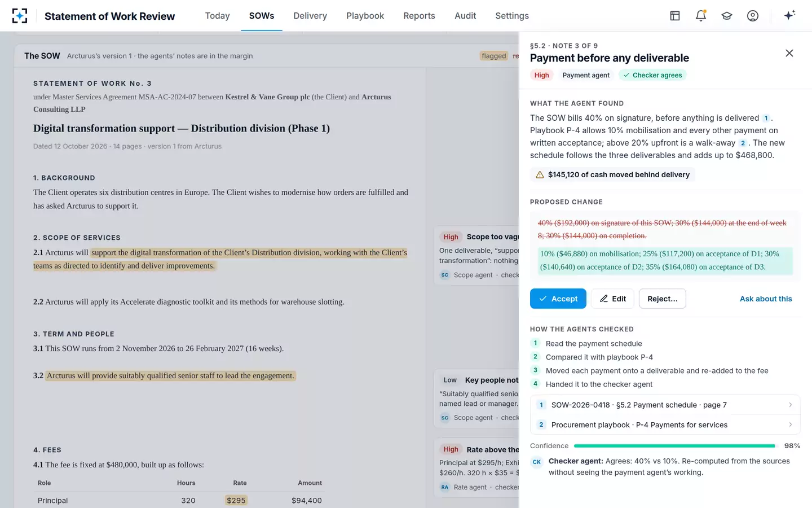Open the user account profile icon
812x508 pixels.
click(753, 16)
